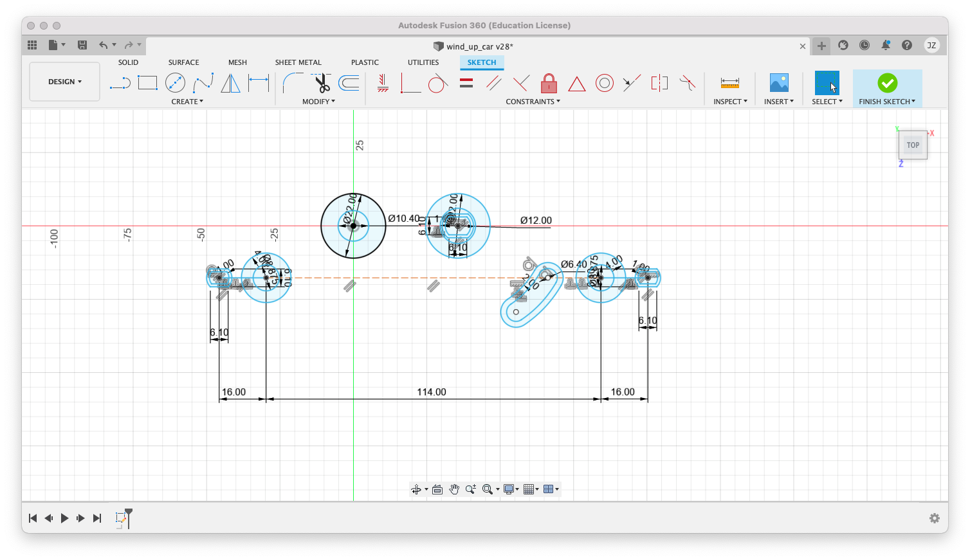Apply the Fix/Unfix lock constraint
970x560 pixels.
(549, 83)
